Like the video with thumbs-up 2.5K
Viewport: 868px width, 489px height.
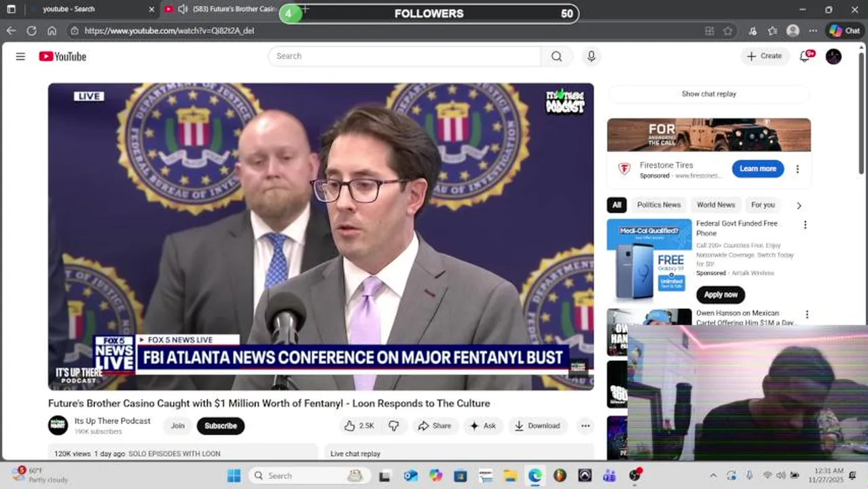(359, 426)
